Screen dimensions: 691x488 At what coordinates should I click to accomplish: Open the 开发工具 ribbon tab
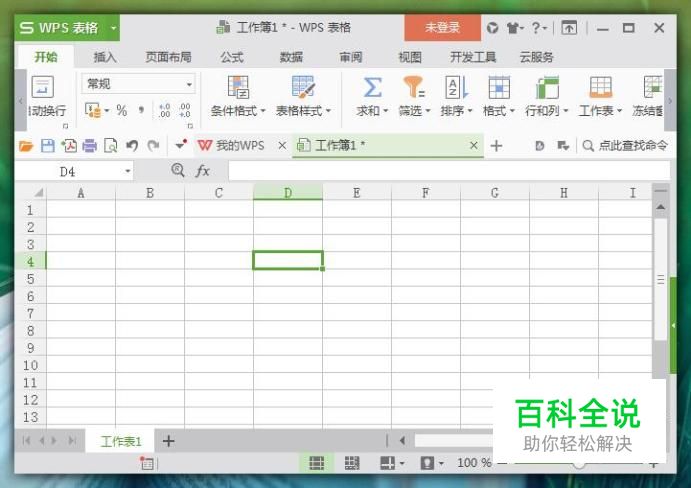tap(473, 57)
